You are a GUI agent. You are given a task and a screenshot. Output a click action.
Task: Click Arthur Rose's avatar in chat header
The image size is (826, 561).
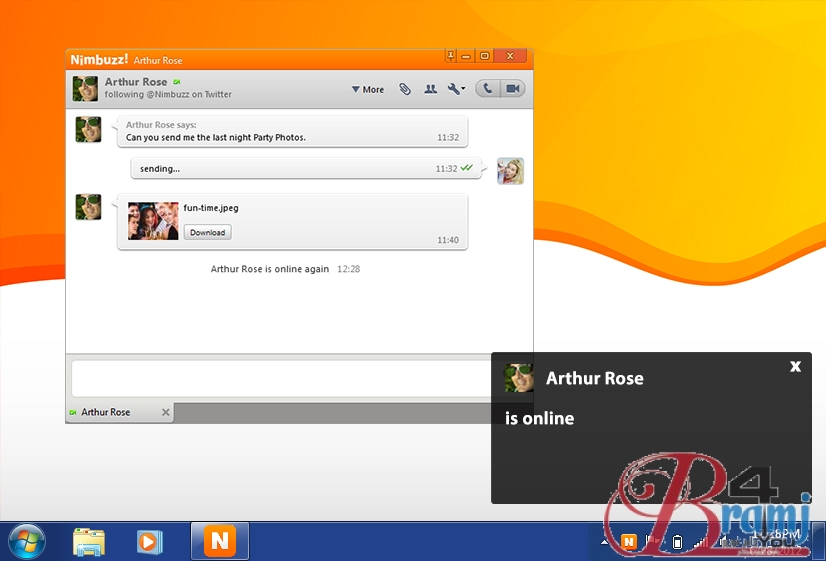pos(85,89)
